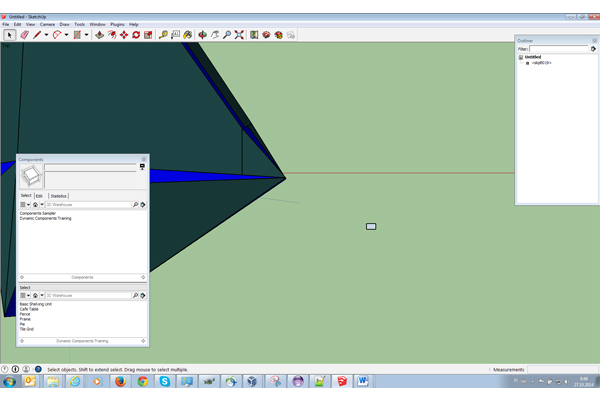The height and width of the screenshot is (400, 600).
Task: Click the Zoom Extents tool
Action: (x=239, y=35)
